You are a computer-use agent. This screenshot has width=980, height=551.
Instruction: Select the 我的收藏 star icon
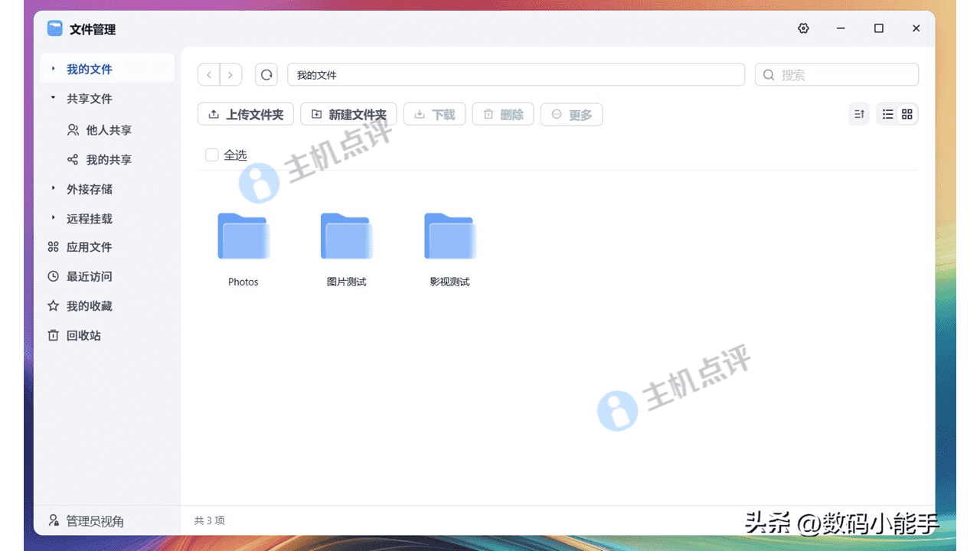pyautogui.click(x=52, y=306)
